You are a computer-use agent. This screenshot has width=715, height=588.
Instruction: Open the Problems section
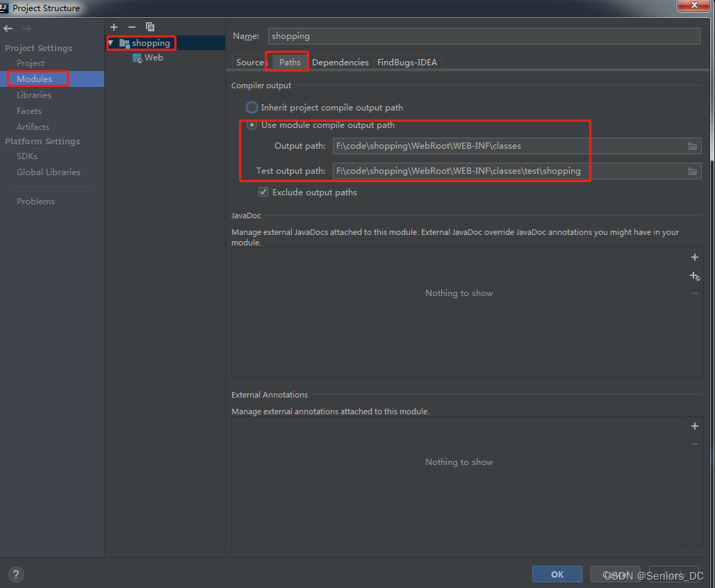tap(35, 201)
